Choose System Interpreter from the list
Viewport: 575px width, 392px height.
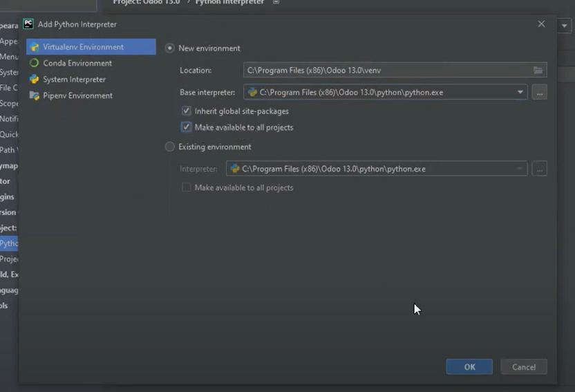pyautogui.click(x=74, y=80)
